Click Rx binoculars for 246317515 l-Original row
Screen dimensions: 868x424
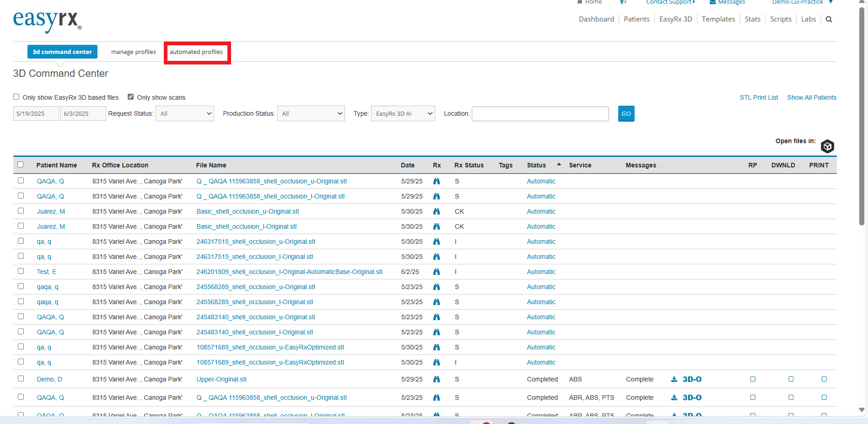(x=437, y=257)
